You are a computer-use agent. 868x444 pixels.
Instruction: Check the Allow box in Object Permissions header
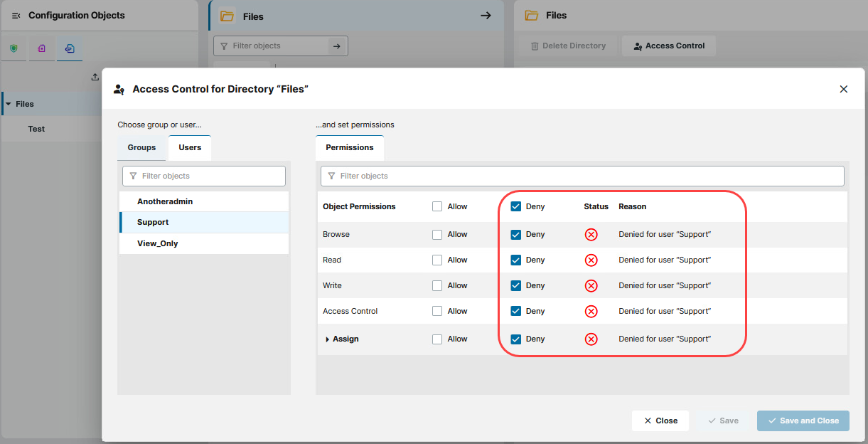(437, 207)
